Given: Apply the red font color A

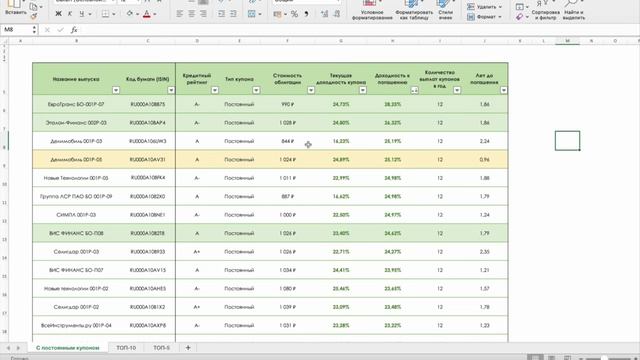Looking at the screenshot, I should (147, 14).
